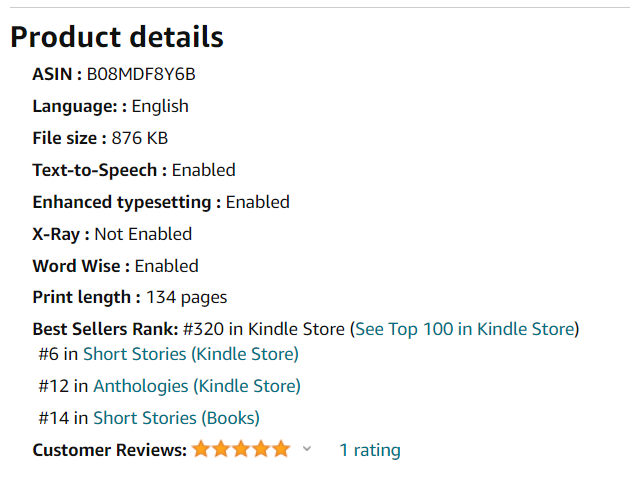The image size is (630, 480).
Task: Click the Best Sellers Rank label
Action: pos(105,329)
